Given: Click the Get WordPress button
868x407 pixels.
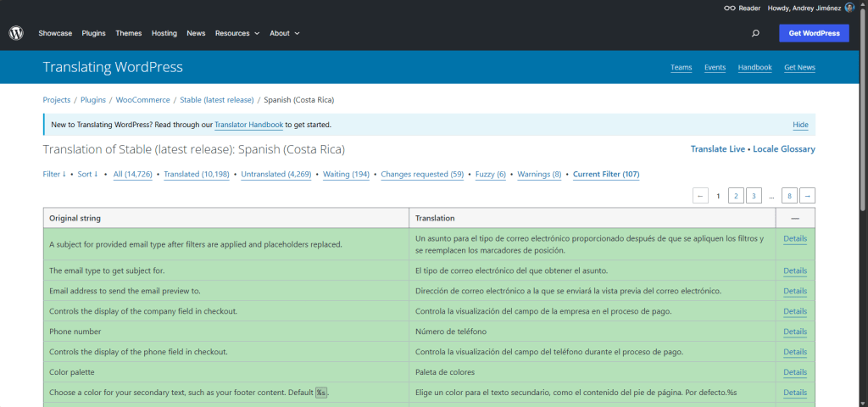Looking at the screenshot, I should point(814,33).
